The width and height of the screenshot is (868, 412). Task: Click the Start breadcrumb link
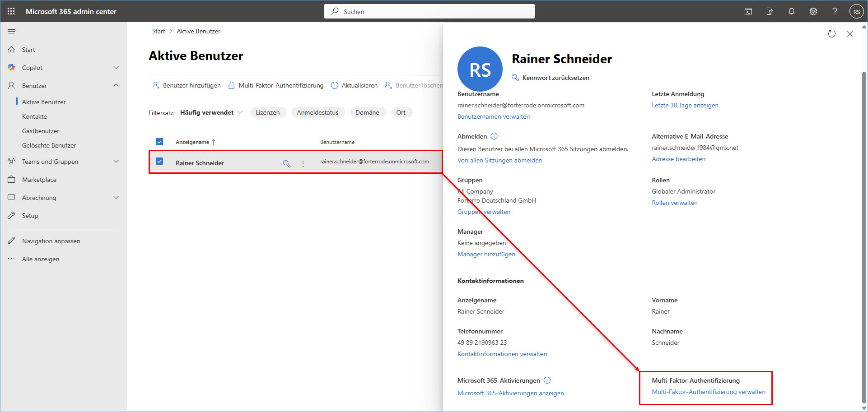tap(159, 31)
